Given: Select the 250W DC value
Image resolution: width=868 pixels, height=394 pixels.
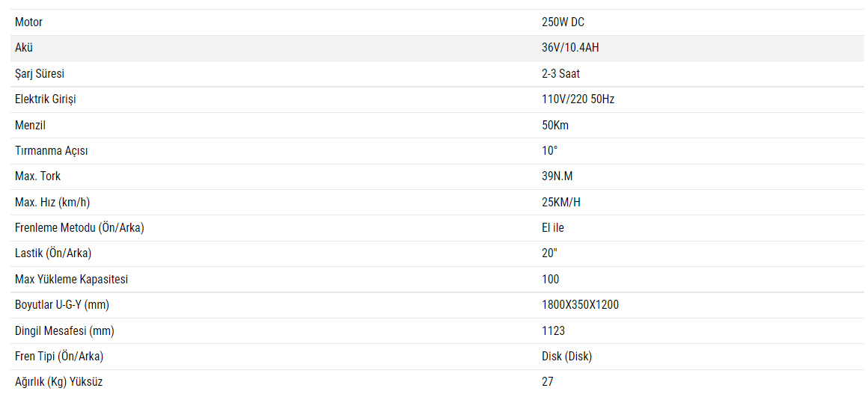Looking at the screenshot, I should (563, 22).
